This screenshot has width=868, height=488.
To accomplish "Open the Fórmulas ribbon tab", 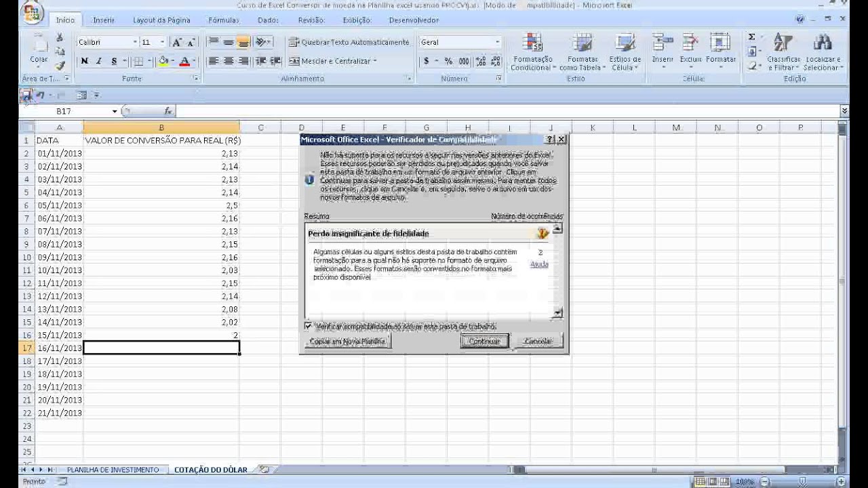I will pyautogui.click(x=224, y=20).
